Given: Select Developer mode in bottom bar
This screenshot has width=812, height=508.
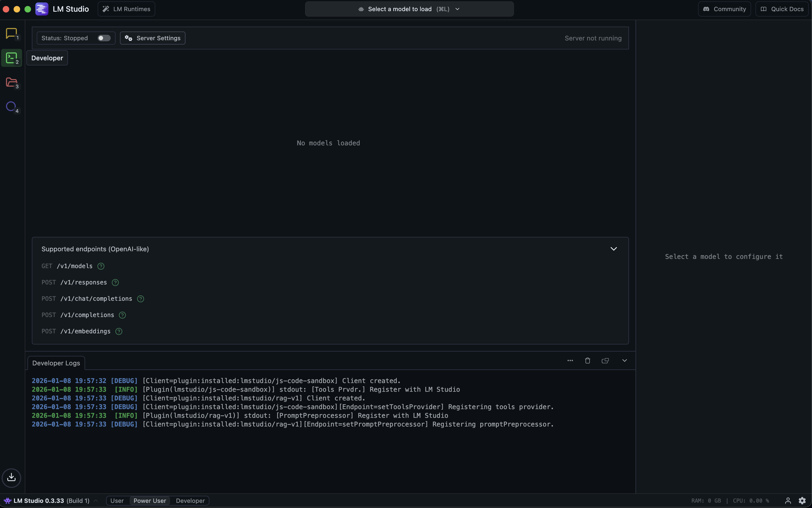Looking at the screenshot, I should click(x=190, y=501).
